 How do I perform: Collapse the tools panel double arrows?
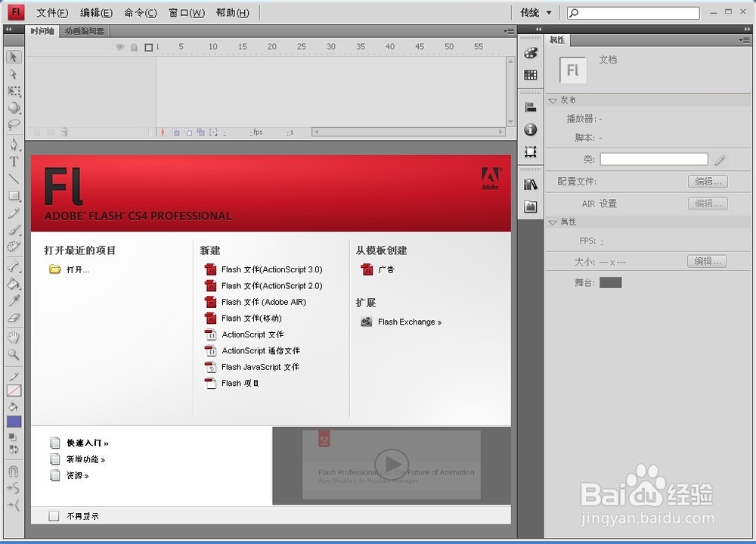point(8,30)
